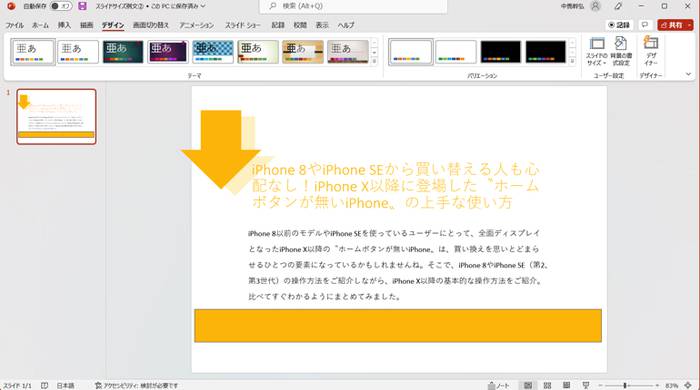Open the ファイル menu
This screenshot has width=700, height=390.
[14, 25]
